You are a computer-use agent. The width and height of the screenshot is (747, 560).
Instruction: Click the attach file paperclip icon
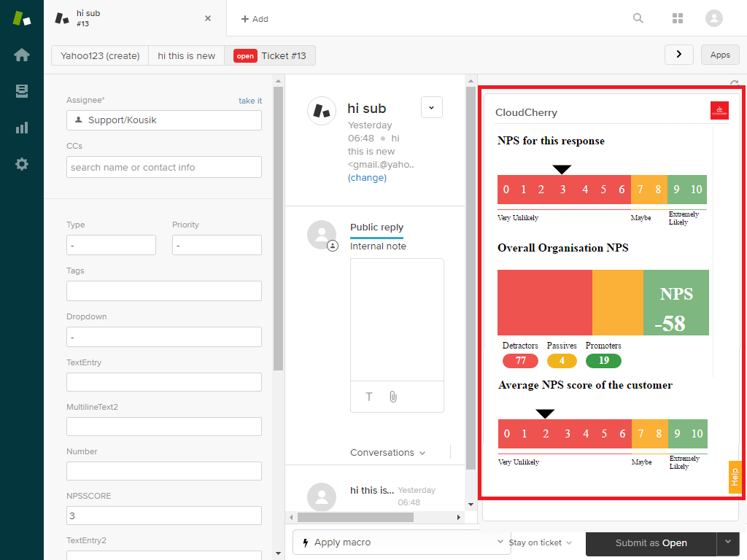392,397
